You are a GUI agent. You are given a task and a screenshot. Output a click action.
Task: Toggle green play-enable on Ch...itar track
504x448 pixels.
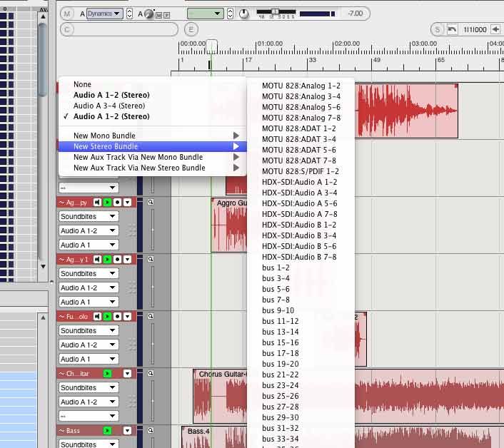[x=107, y=374]
